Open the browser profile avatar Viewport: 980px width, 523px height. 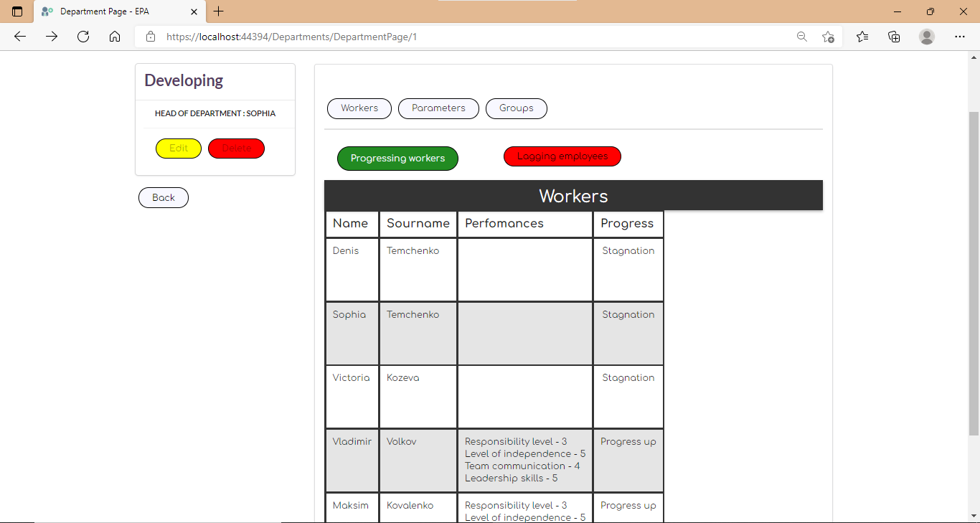tap(927, 37)
